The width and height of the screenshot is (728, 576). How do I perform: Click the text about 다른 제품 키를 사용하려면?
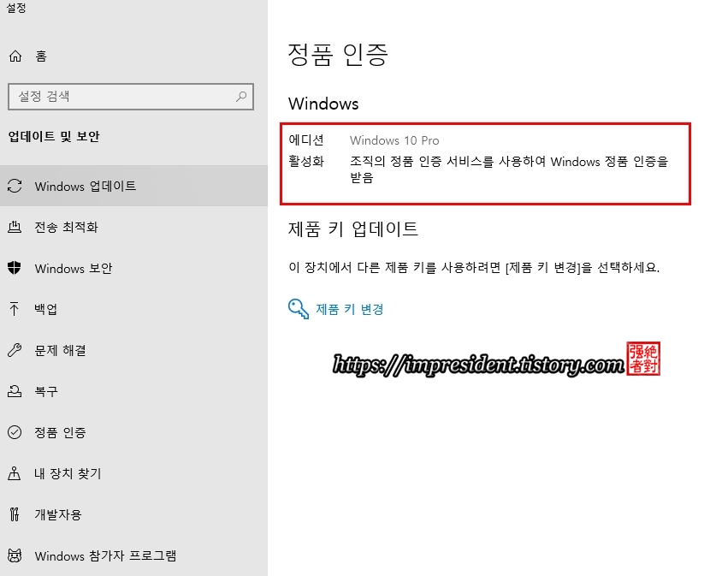point(474,268)
